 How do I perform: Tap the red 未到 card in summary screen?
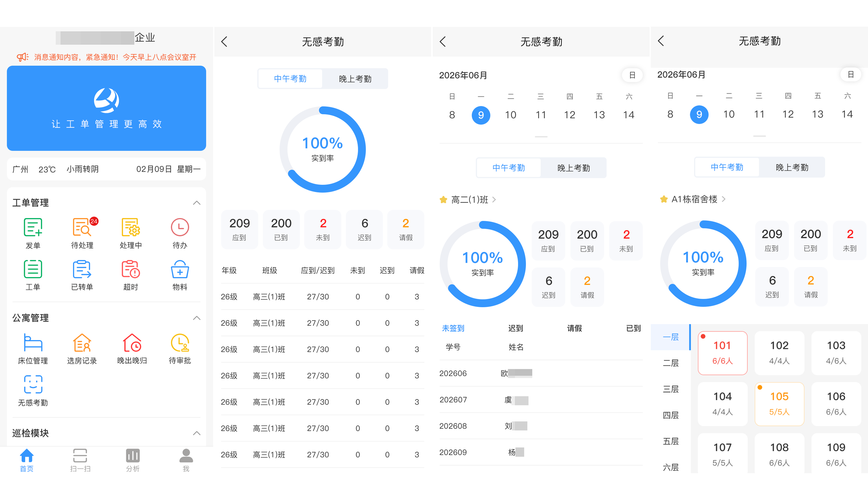coord(323,229)
